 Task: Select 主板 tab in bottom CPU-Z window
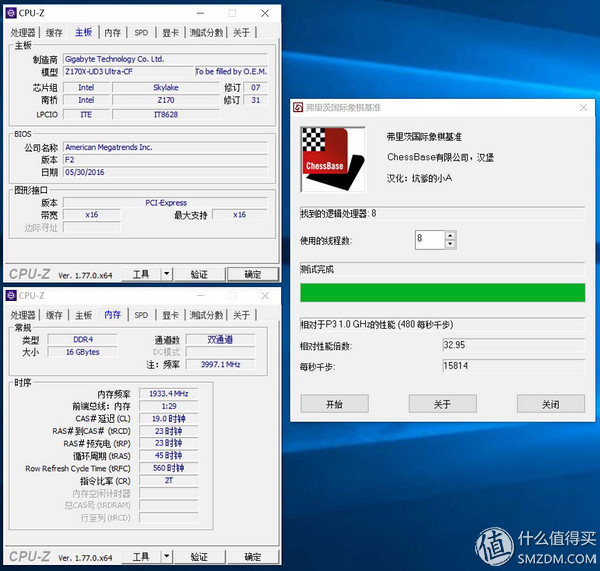[x=83, y=315]
